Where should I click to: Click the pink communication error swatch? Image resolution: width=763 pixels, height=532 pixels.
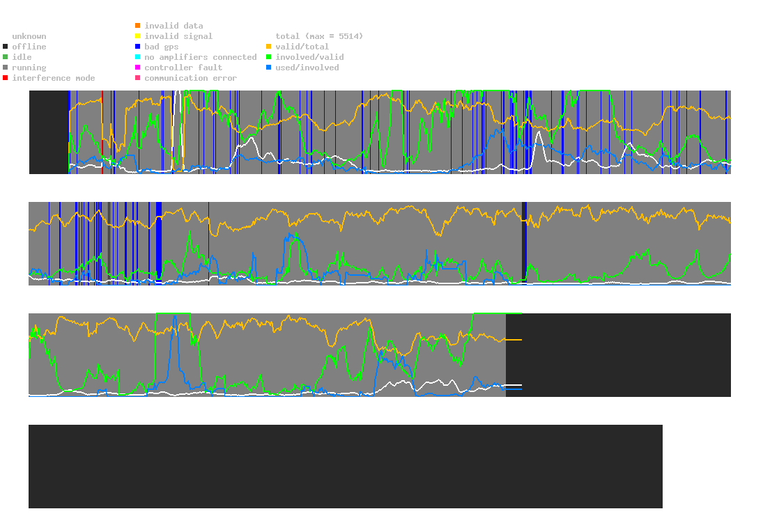click(x=138, y=78)
